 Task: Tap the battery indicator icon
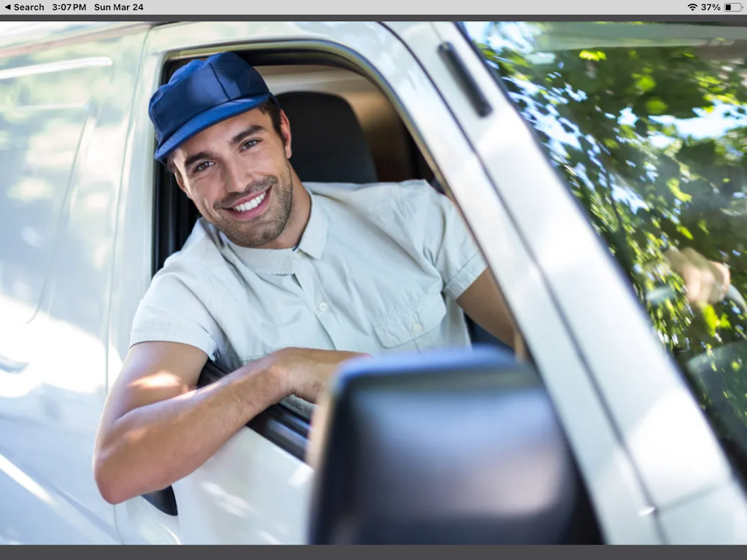[x=732, y=7]
